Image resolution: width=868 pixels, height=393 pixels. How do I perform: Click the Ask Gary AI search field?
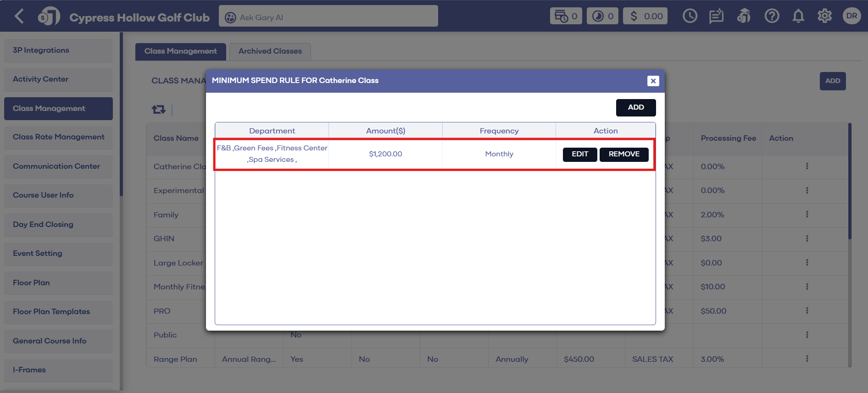click(x=328, y=17)
